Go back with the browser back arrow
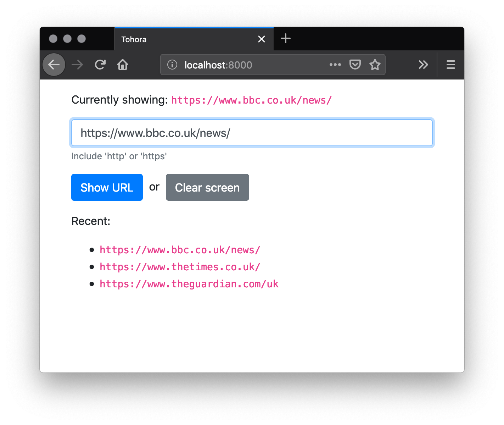This screenshot has height=425, width=504. (54, 65)
